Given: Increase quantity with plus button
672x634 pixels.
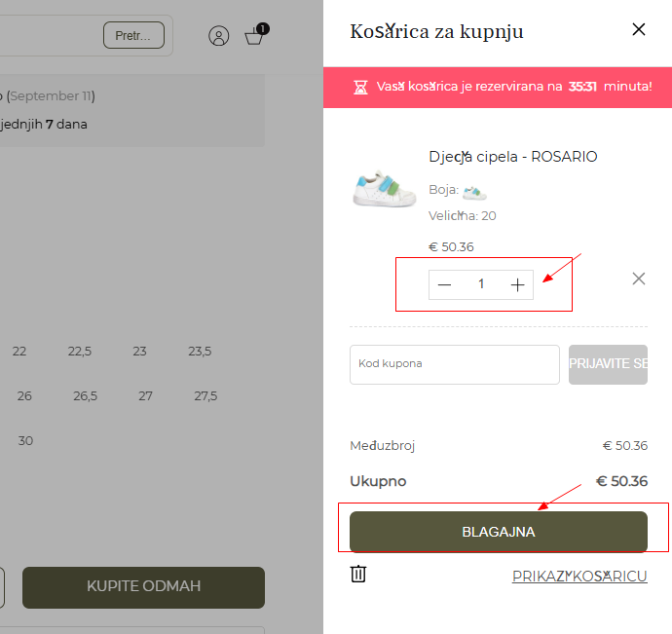Looking at the screenshot, I should click(x=517, y=284).
